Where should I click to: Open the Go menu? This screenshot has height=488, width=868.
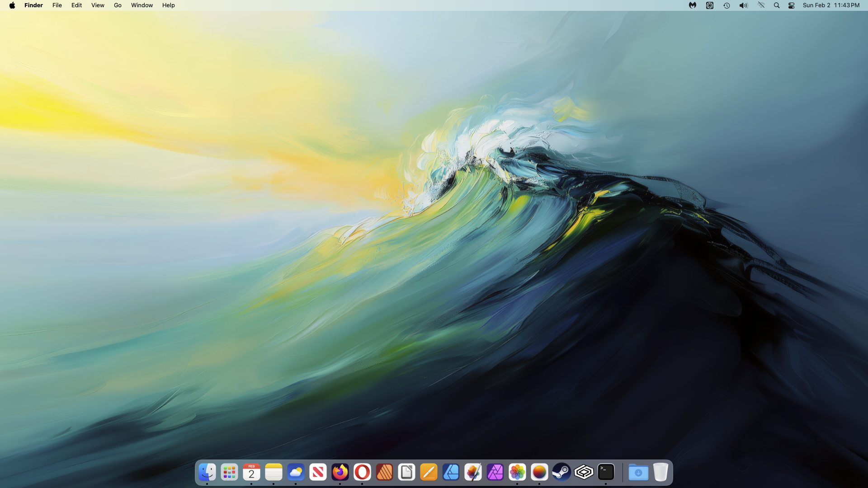[x=118, y=5]
